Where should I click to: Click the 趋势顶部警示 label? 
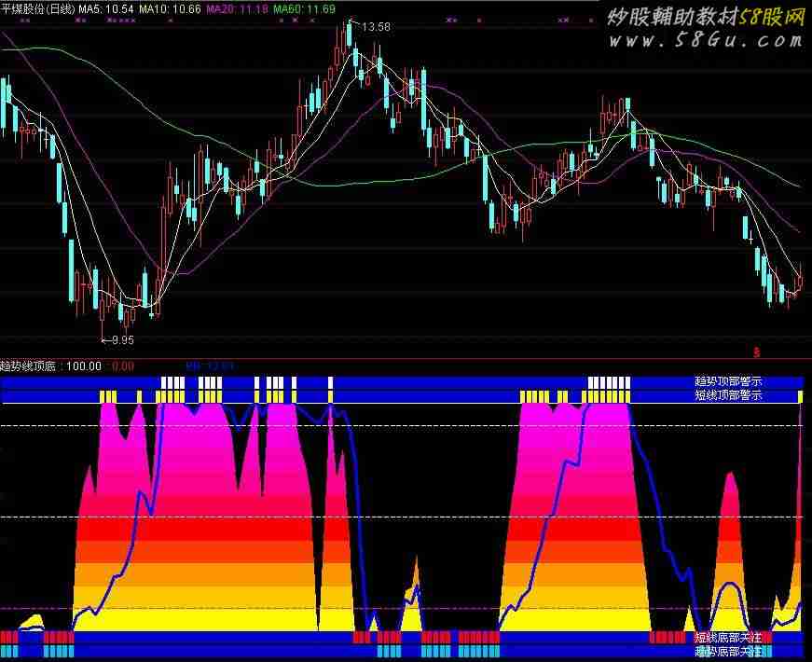point(728,381)
